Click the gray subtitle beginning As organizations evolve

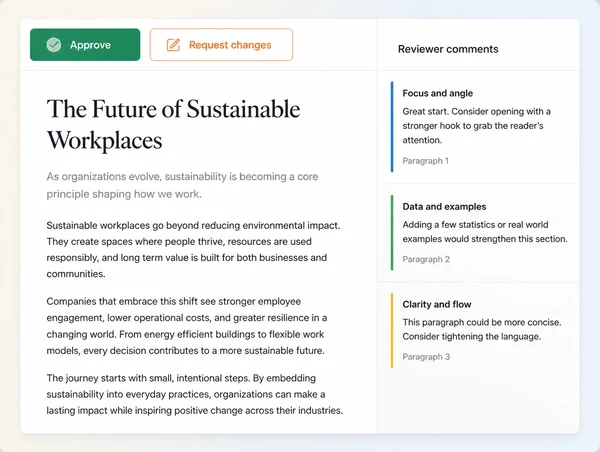182,185
